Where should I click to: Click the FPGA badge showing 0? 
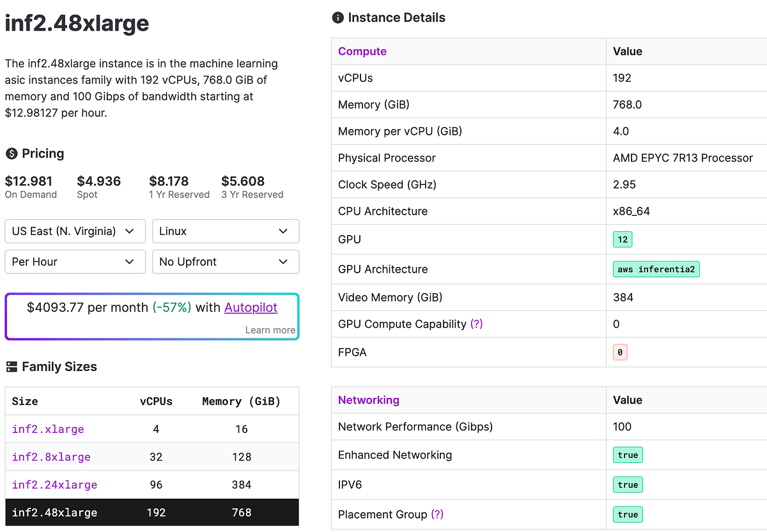click(620, 352)
